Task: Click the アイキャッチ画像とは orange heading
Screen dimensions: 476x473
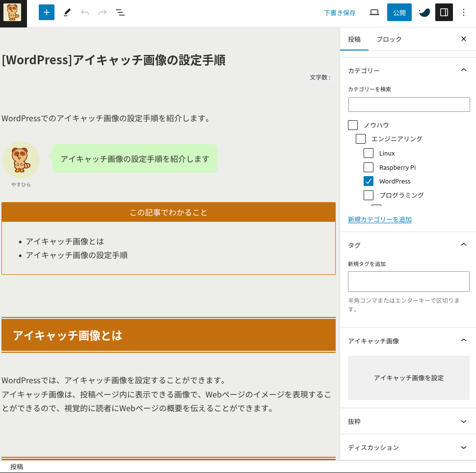Action: tap(168, 335)
